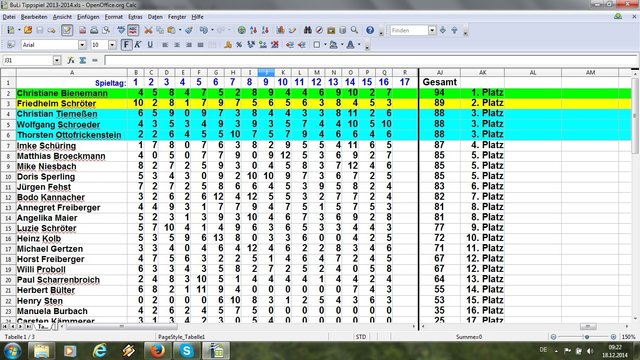Open Background Color picker
This screenshot has width=640, height=360.
pyautogui.click(x=333, y=45)
